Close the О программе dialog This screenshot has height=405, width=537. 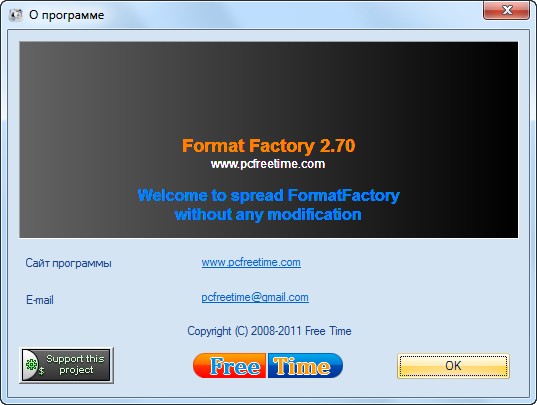pos(506,10)
